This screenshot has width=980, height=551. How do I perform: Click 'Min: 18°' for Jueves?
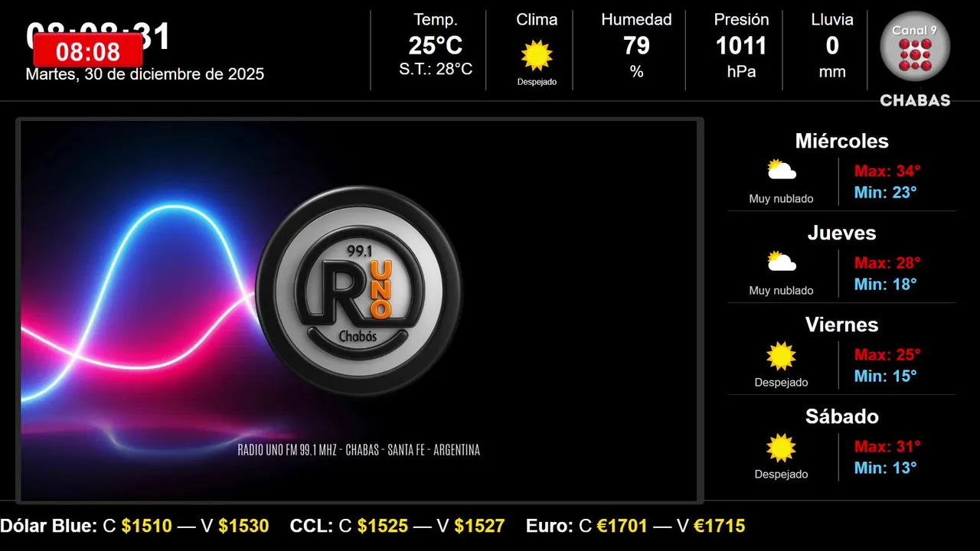pos(885,284)
